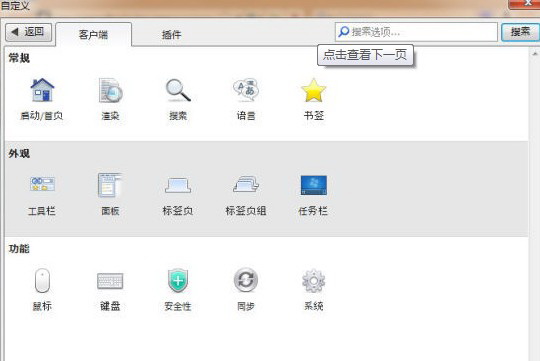Focus the 搜索选项 search input

tap(416, 32)
